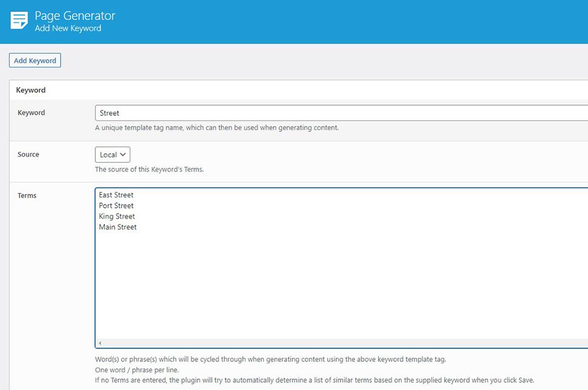Click the Source field label

pos(28,154)
